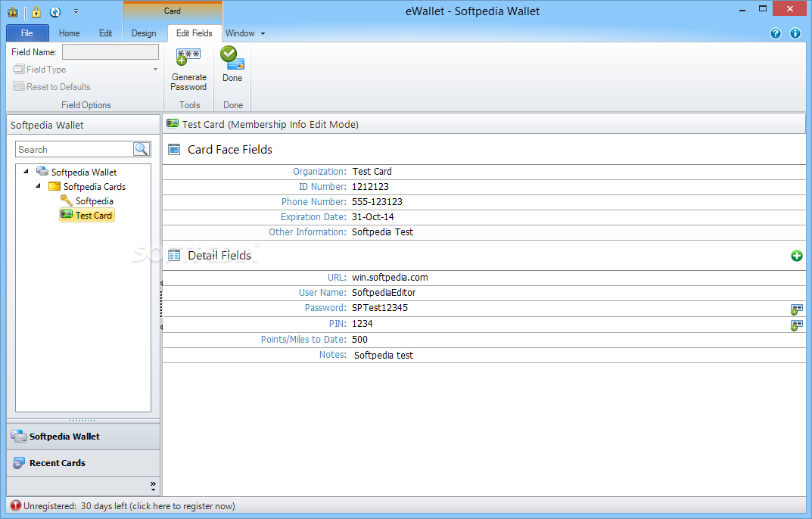Click the Card contextual tab header

(173, 11)
